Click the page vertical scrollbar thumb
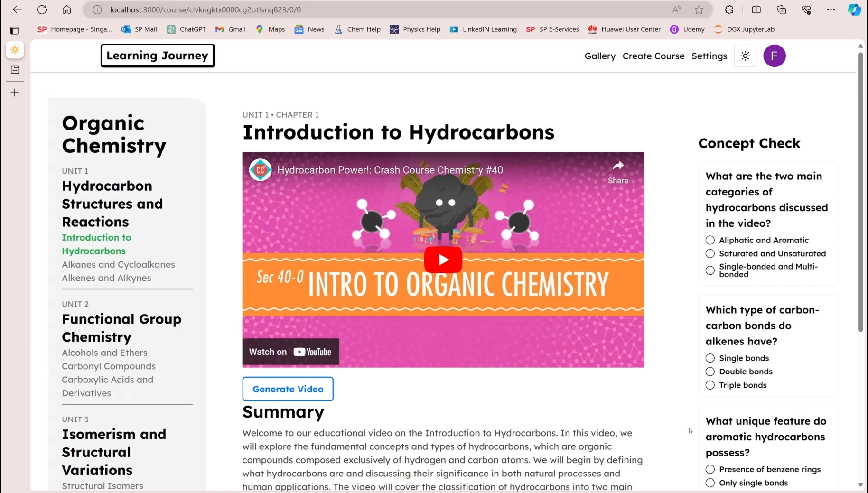The height and width of the screenshot is (493, 868). (860, 192)
